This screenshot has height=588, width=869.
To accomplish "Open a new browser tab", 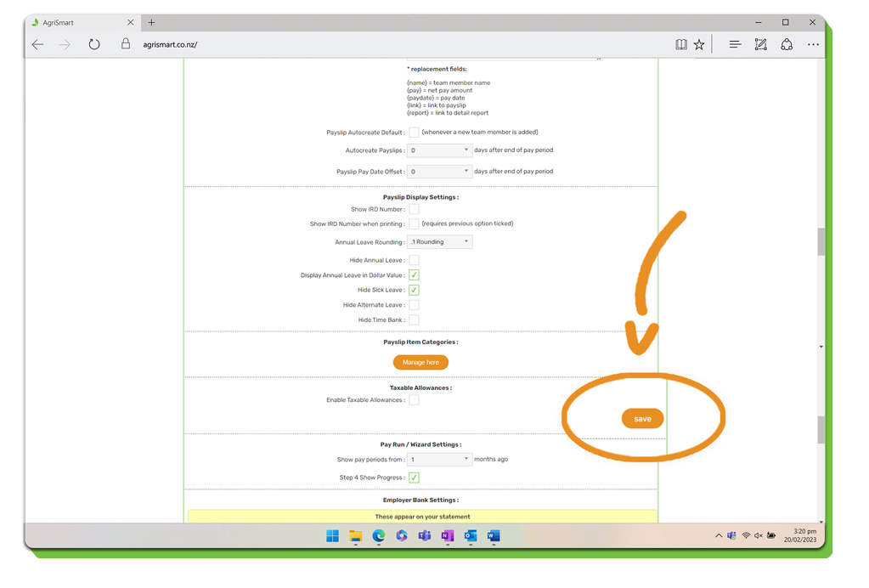I will [x=151, y=22].
